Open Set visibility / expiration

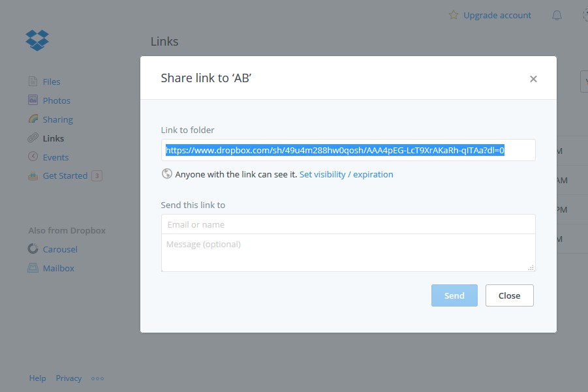pos(346,174)
